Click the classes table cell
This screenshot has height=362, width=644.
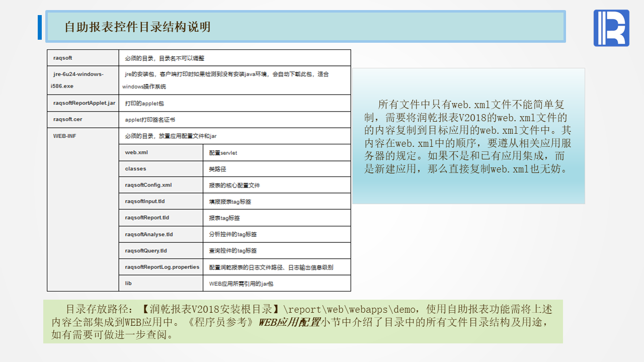coord(161,169)
